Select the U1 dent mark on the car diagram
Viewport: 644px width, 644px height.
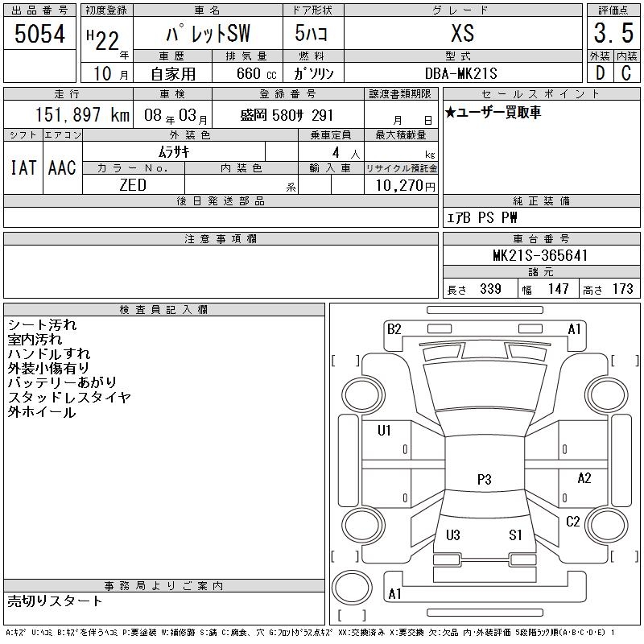point(384,431)
